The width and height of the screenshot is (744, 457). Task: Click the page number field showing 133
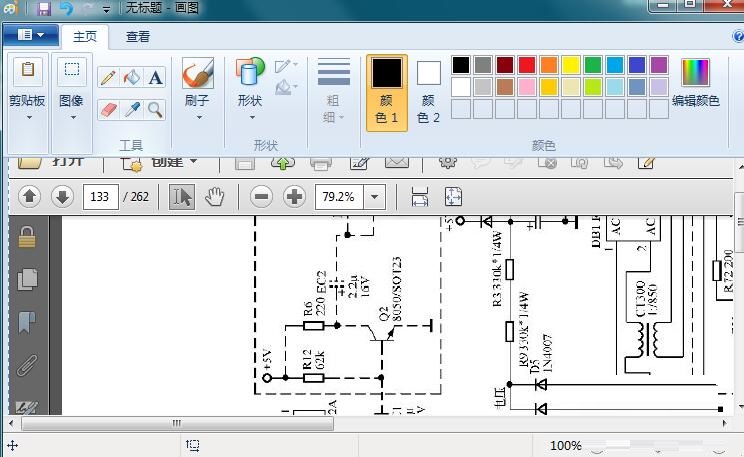point(100,197)
